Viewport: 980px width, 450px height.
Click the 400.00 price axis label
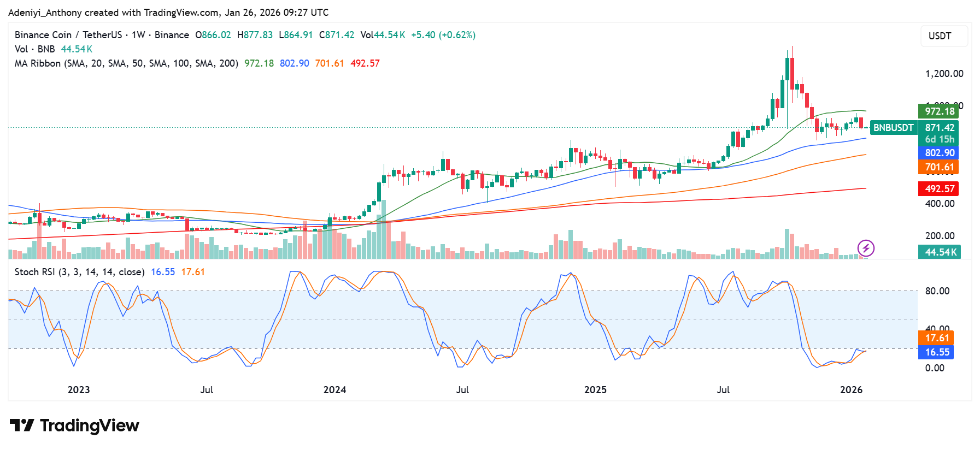click(940, 204)
